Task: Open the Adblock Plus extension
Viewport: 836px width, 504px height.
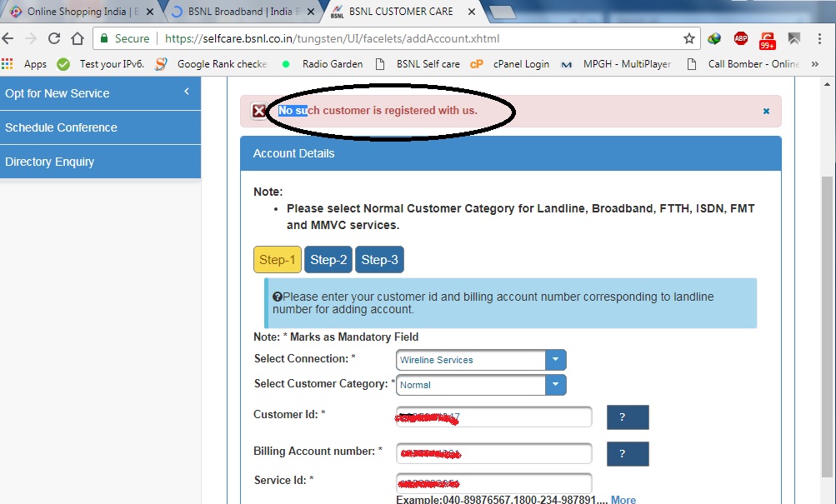Action: point(740,38)
